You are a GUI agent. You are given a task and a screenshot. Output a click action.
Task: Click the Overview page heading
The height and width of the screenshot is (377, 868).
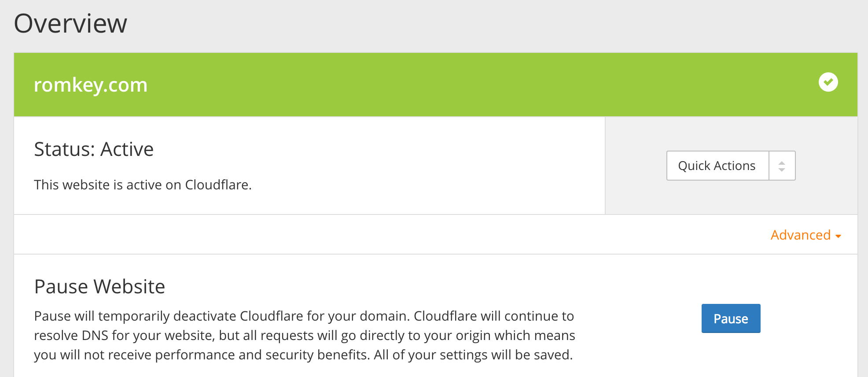[x=70, y=23]
